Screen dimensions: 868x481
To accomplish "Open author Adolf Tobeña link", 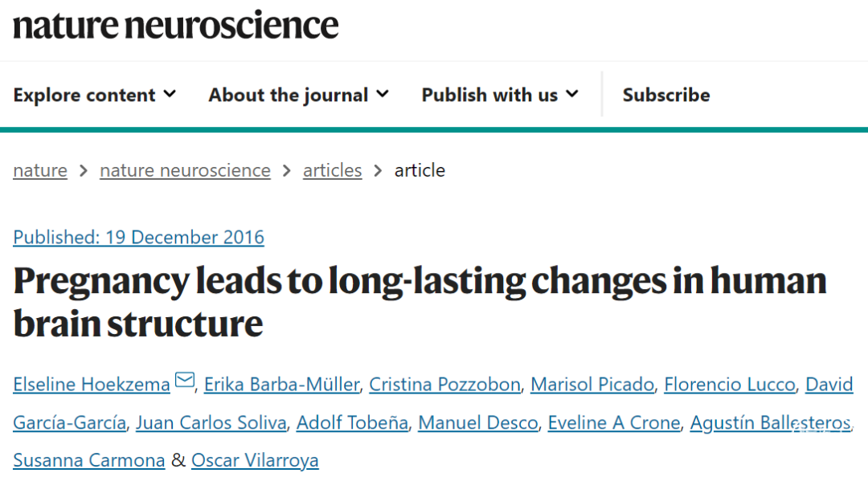I will (352, 422).
